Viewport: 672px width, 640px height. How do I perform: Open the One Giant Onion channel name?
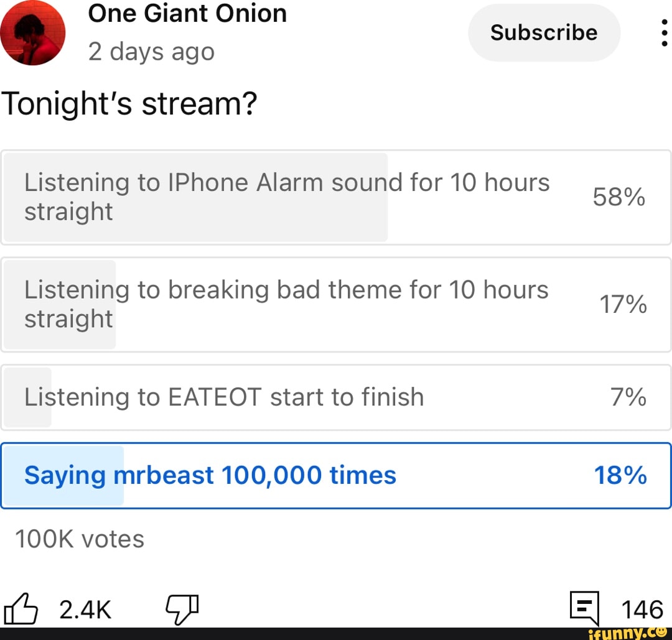click(x=187, y=14)
